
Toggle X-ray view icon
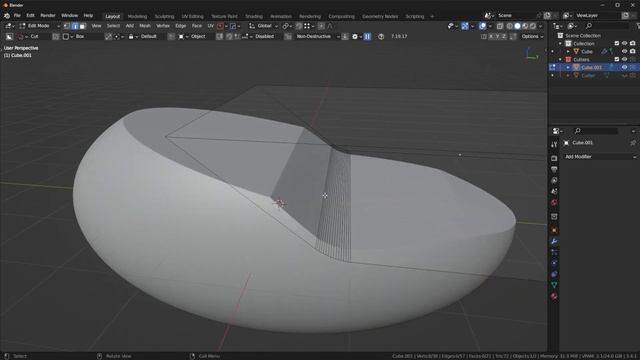coord(500,26)
